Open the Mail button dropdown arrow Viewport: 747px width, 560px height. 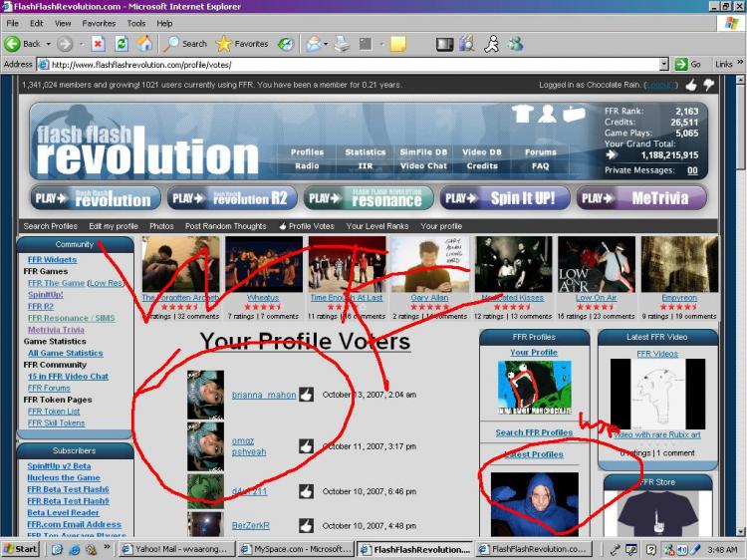326,44
